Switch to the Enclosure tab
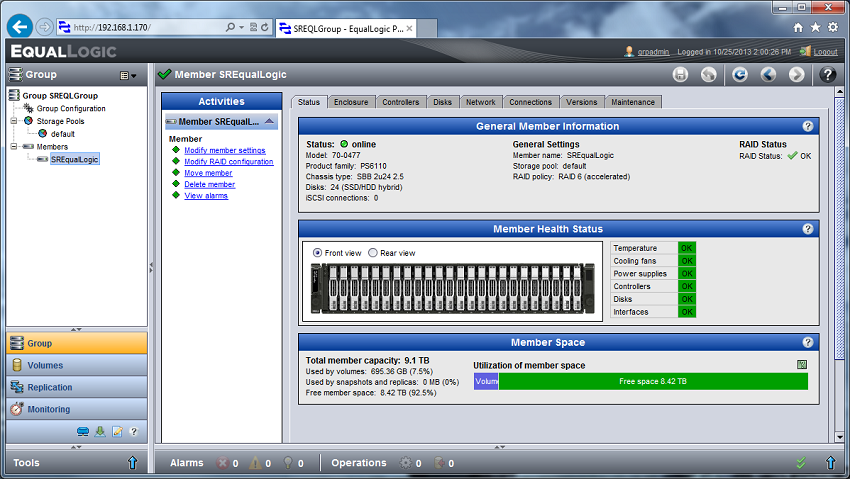This screenshot has height=479, width=850. (351, 102)
